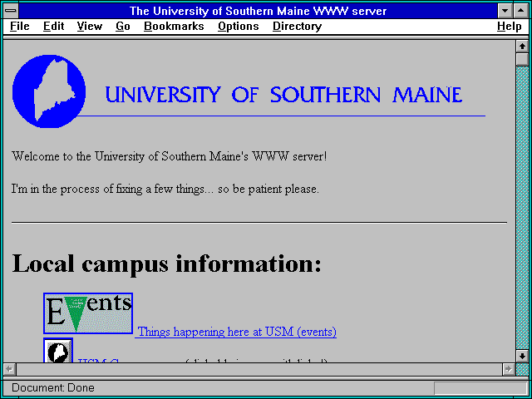
Task: Open the Help menu
Action: 510,27
